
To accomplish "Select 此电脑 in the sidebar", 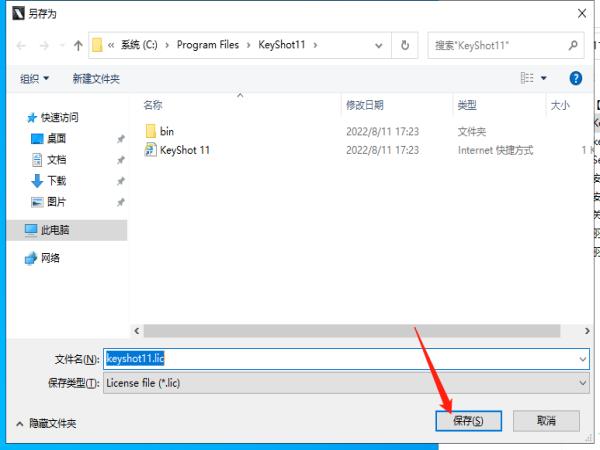I will pyautogui.click(x=67, y=230).
